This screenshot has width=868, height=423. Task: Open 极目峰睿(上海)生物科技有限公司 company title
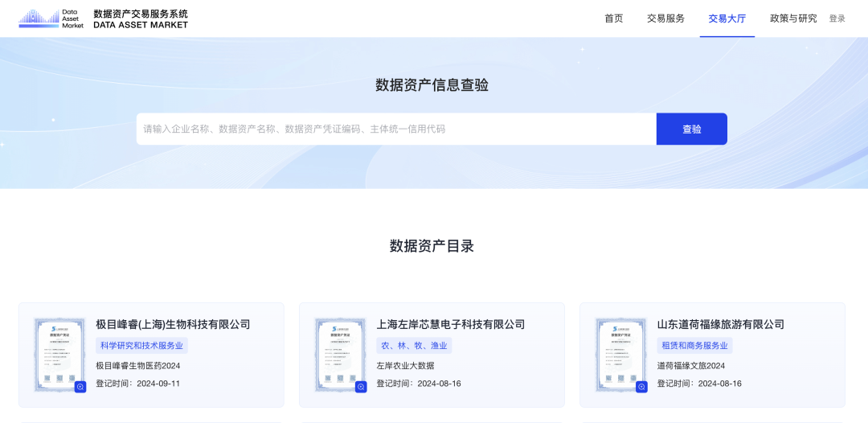[x=173, y=324]
